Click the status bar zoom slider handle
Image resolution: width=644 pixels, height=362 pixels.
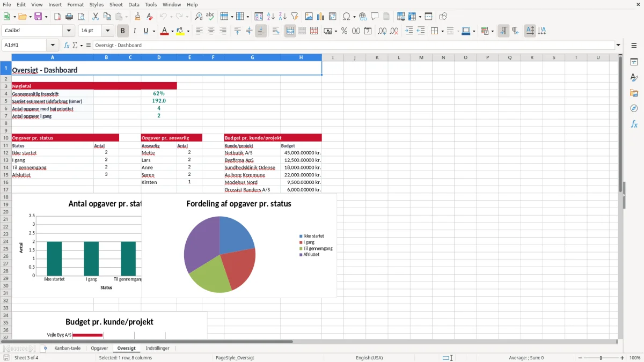tap(601, 358)
